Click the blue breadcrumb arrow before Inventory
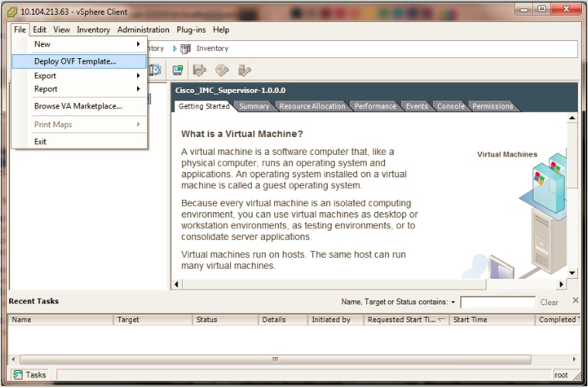The image size is (588, 388). click(x=175, y=49)
